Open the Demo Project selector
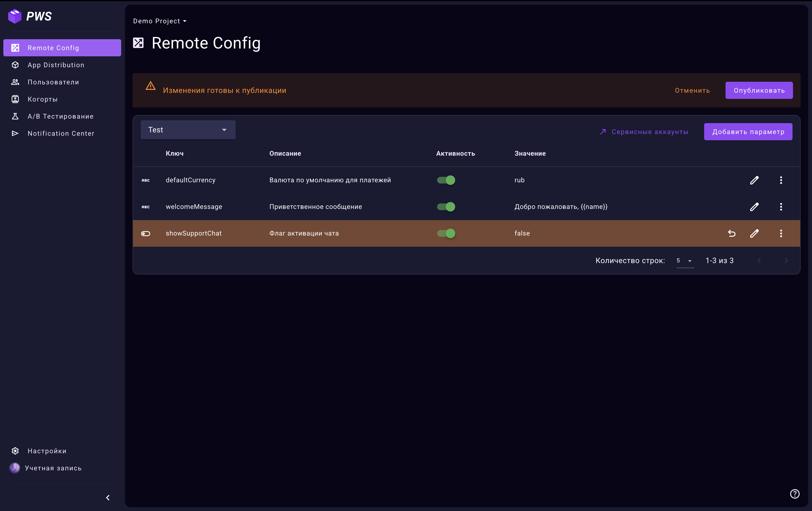This screenshot has width=812, height=511. click(160, 21)
